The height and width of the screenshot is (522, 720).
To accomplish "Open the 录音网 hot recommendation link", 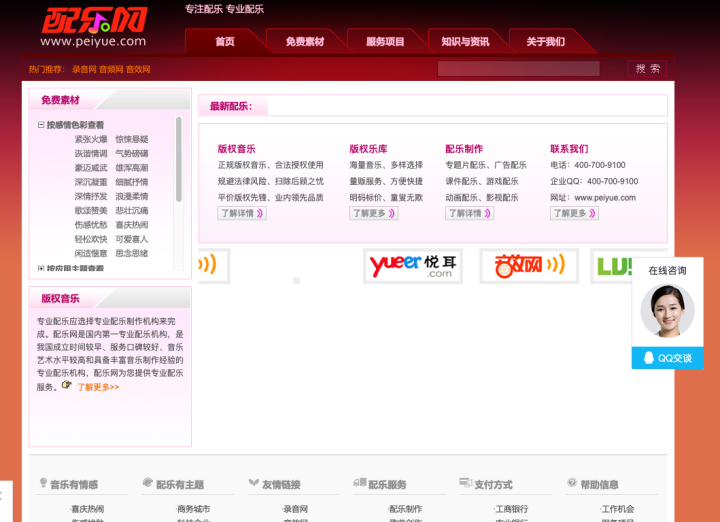I will point(84,69).
